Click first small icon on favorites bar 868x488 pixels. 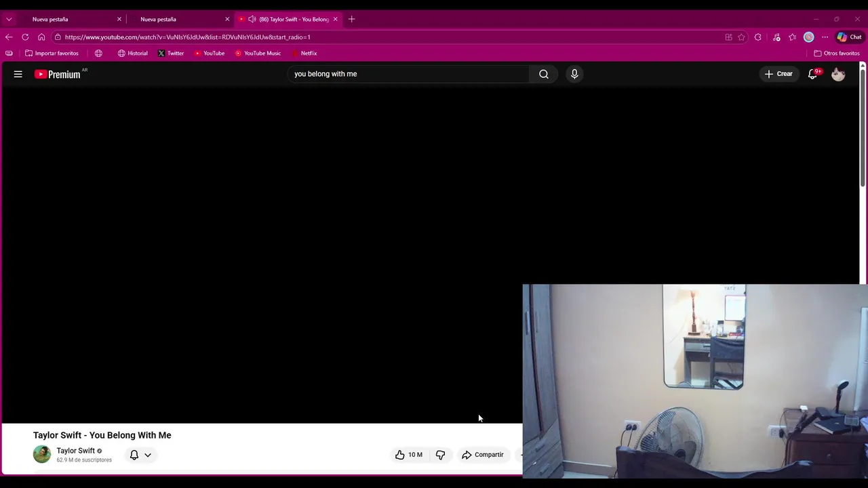[x=9, y=53]
